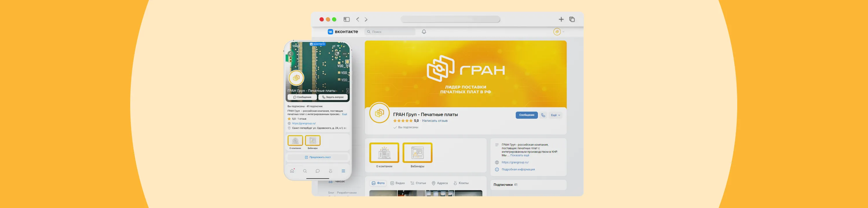Tap the back arrow on phone
This screenshot has height=208, width=868.
coord(290,54)
